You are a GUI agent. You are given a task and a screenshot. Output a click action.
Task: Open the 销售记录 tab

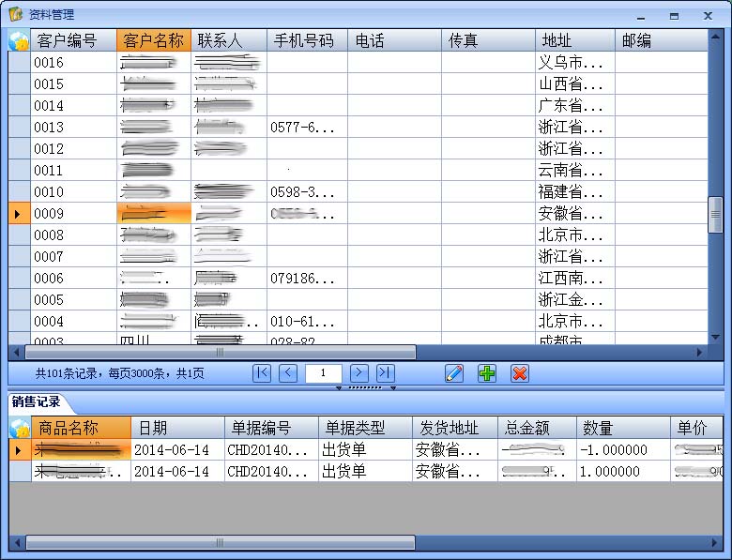[x=36, y=401]
